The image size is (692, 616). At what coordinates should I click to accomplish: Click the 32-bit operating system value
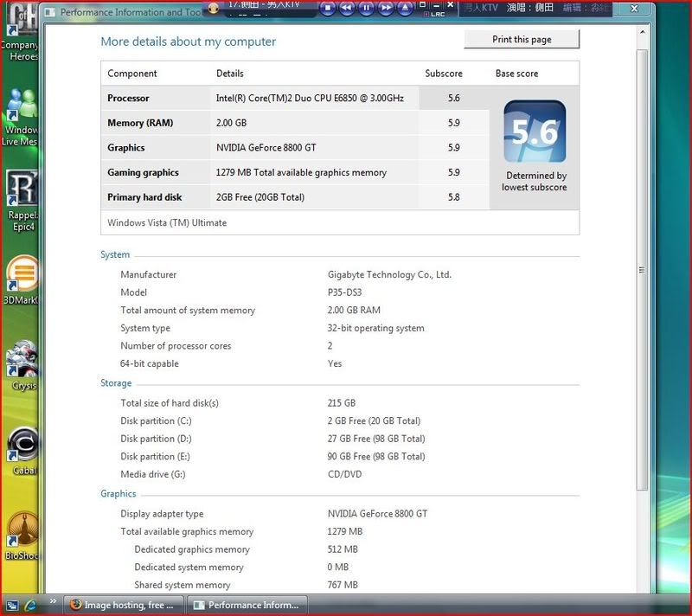(375, 328)
